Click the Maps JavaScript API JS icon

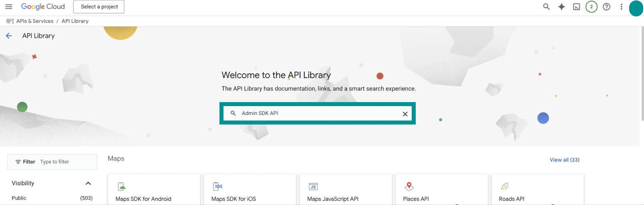[x=313, y=187]
